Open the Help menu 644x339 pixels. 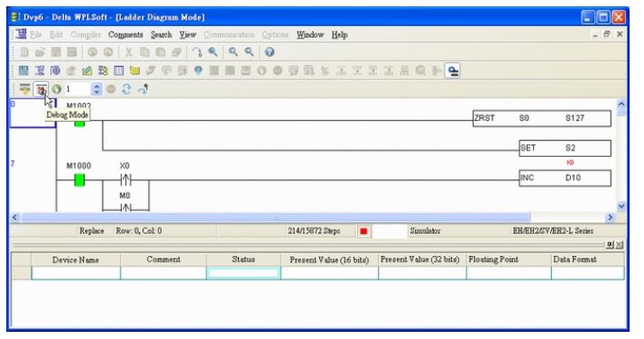point(340,35)
